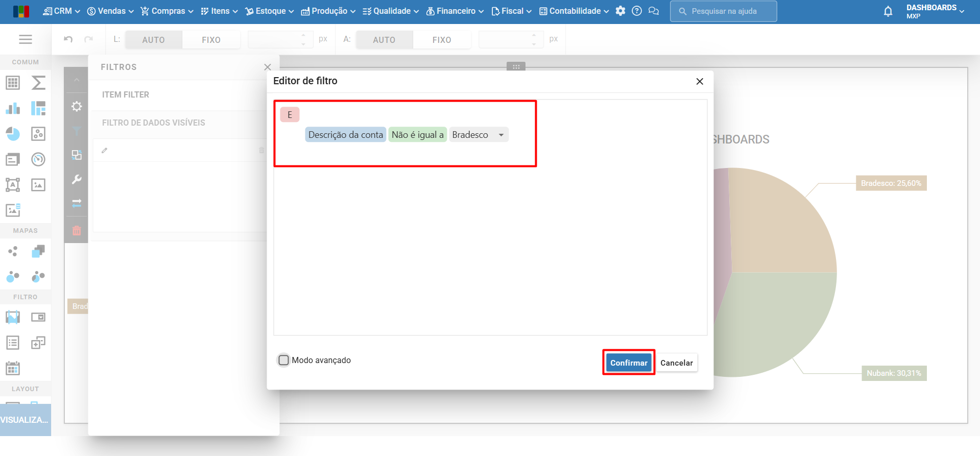Insert a Choropleth Map item
This screenshot has width=980, height=456.
coord(38,251)
